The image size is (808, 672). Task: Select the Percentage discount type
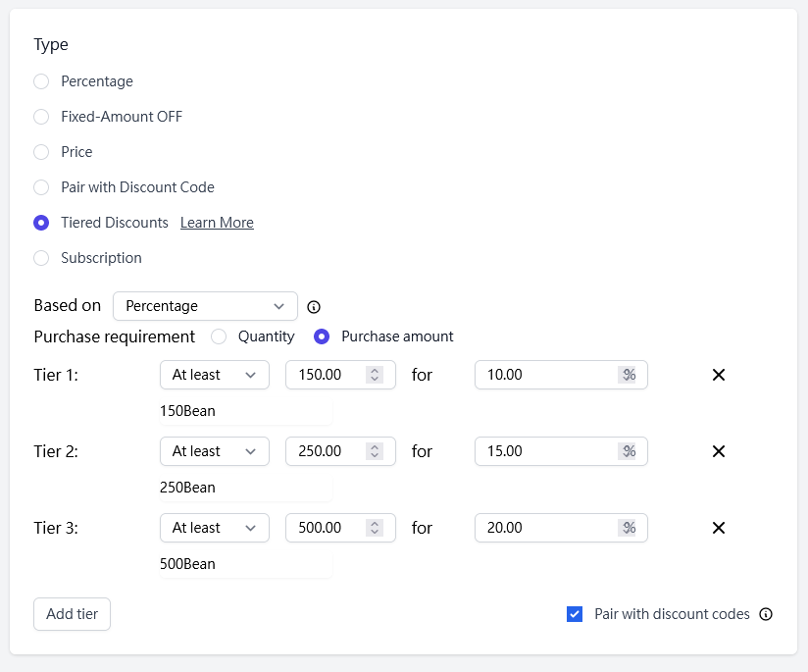click(x=41, y=81)
